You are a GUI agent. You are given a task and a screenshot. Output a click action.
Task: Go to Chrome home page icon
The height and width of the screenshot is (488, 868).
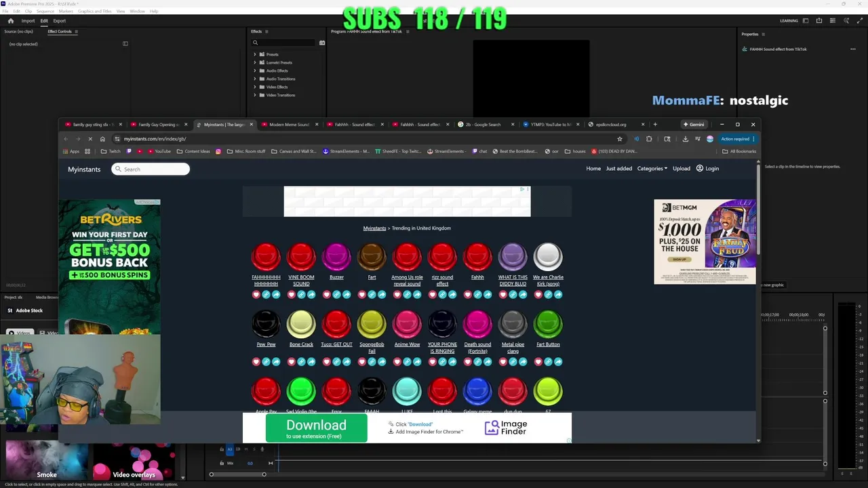coord(102,139)
